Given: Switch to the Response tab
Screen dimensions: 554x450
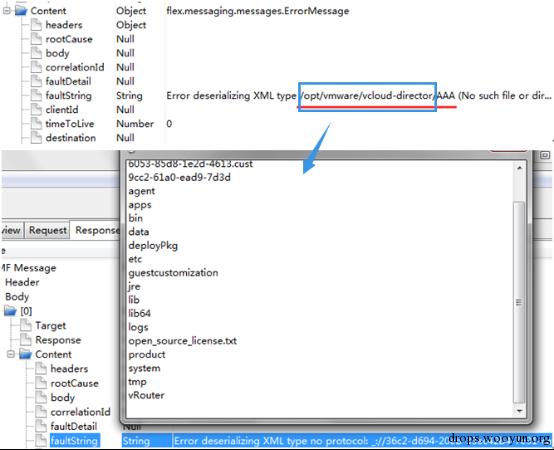Looking at the screenshot, I should coord(96,230).
